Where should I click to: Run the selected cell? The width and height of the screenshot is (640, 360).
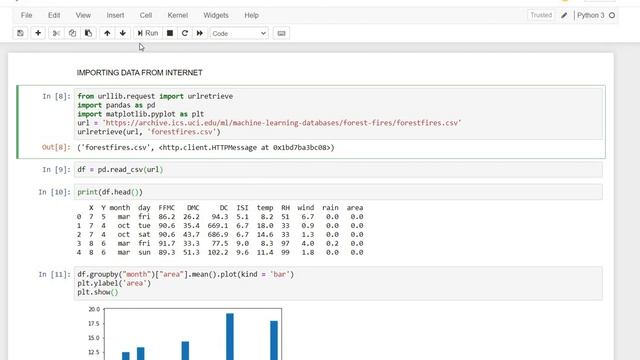148,33
